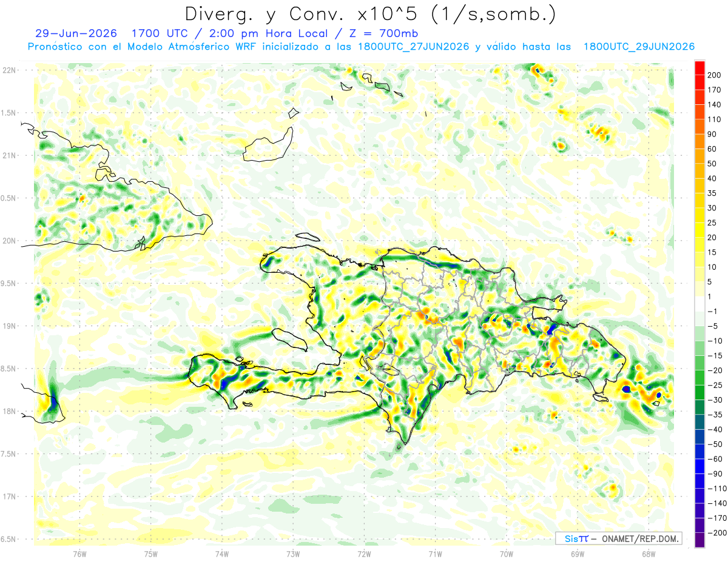This screenshot has width=728, height=562.
Task: Click the positive '40' colorbar value
Action: pyautogui.click(x=712, y=178)
